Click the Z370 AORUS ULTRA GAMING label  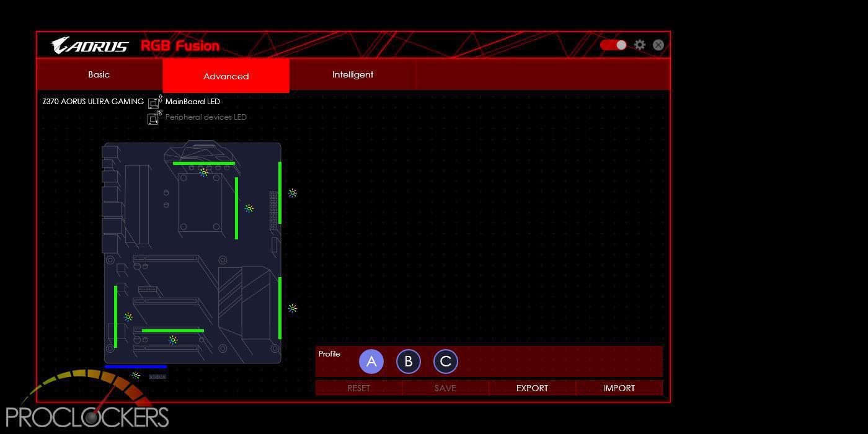click(93, 101)
